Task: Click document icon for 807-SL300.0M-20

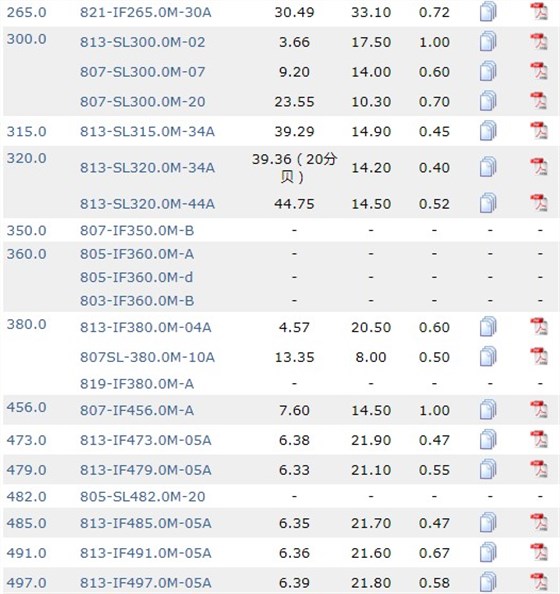Action: click(488, 101)
